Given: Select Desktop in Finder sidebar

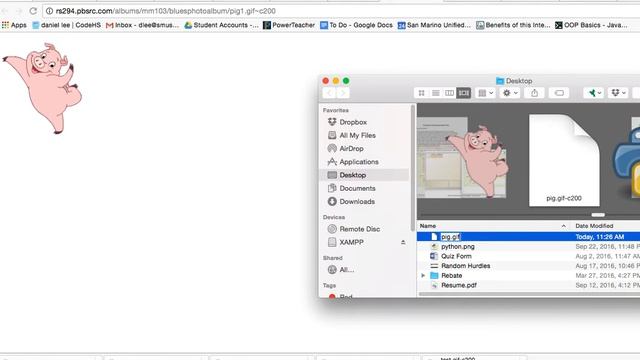Looking at the screenshot, I should (x=363, y=175).
